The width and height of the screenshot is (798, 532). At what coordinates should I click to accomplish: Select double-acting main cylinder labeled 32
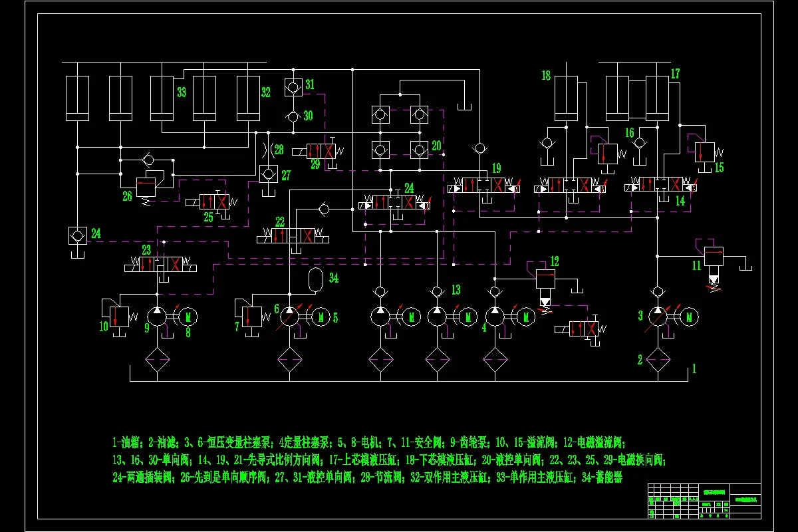[249, 98]
